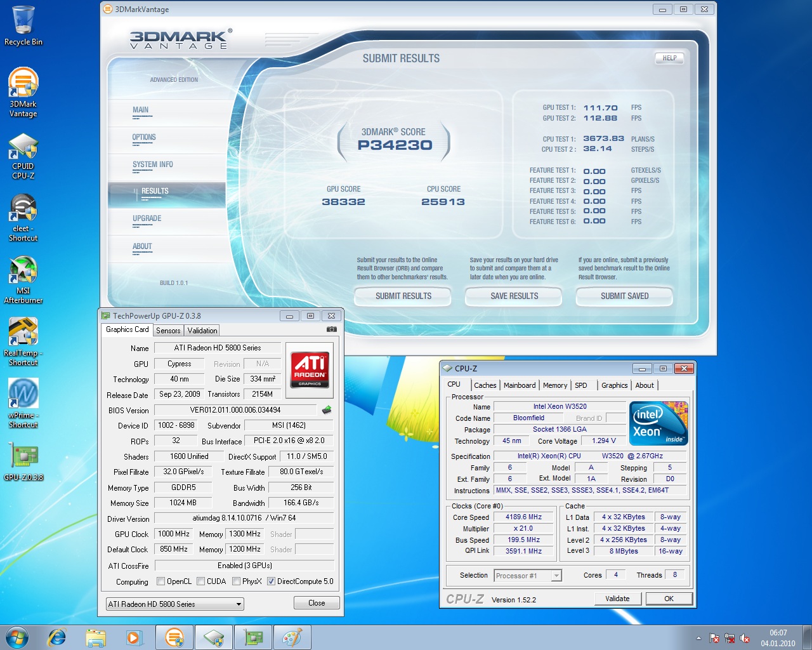
Task: Open the About tab in CPU-Z
Action: [x=645, y=385]
